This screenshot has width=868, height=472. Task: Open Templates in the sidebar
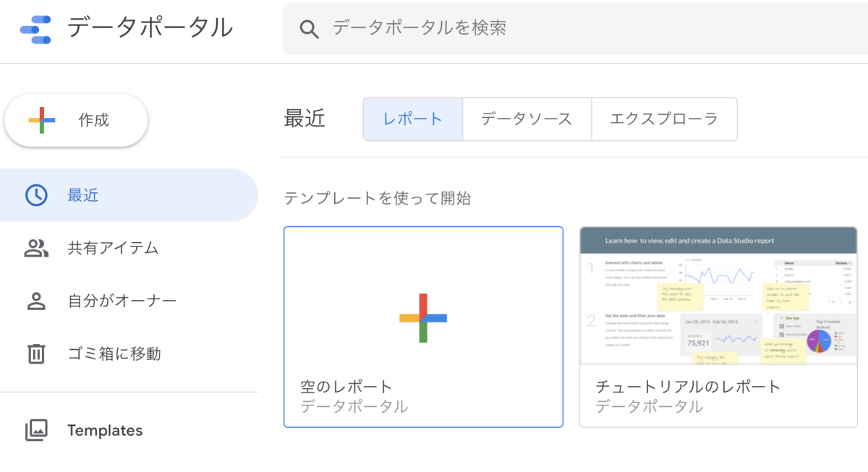coord(129,431)
